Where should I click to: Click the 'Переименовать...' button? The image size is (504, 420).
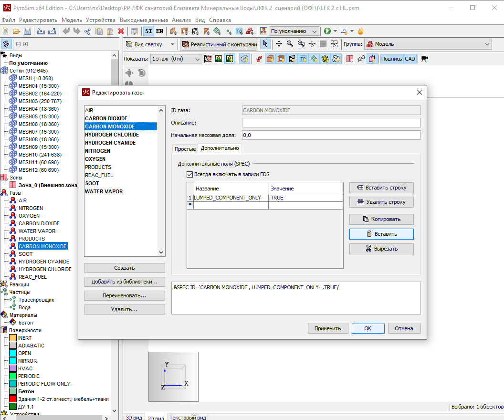[125, 295]
